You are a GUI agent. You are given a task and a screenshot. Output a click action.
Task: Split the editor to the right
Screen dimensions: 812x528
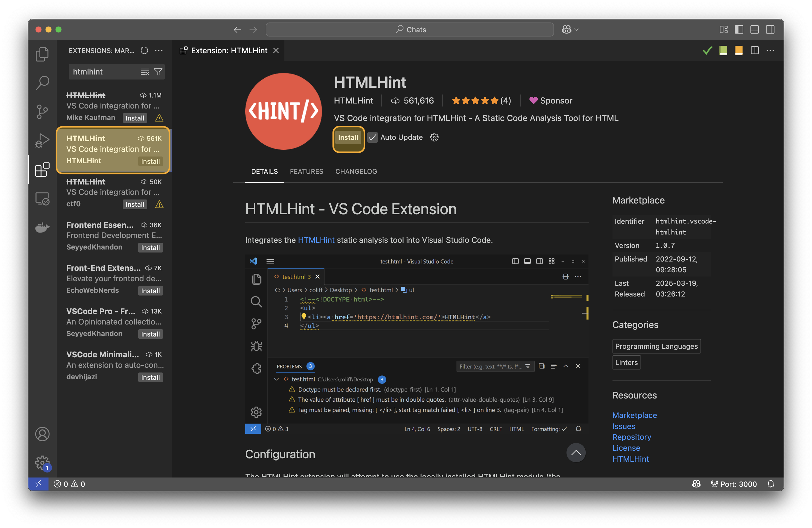click(755, 50)
